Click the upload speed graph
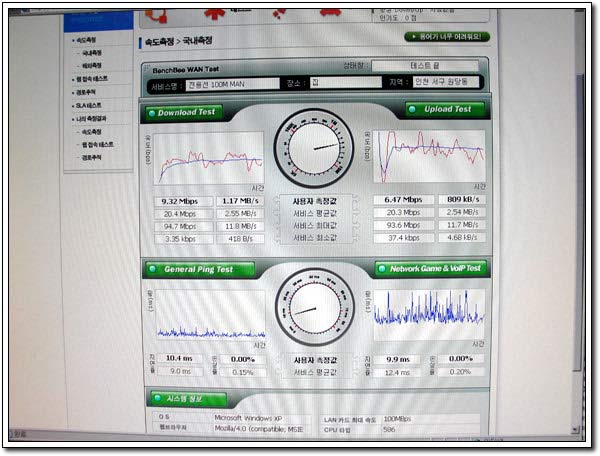This screenshot has width=600, height=456. [429, 156]
